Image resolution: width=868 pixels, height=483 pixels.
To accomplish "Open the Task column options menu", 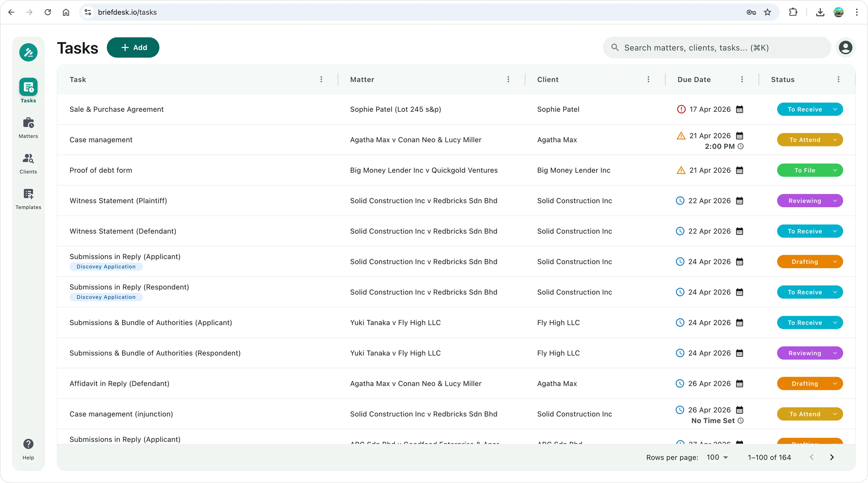I will point(321,79).
